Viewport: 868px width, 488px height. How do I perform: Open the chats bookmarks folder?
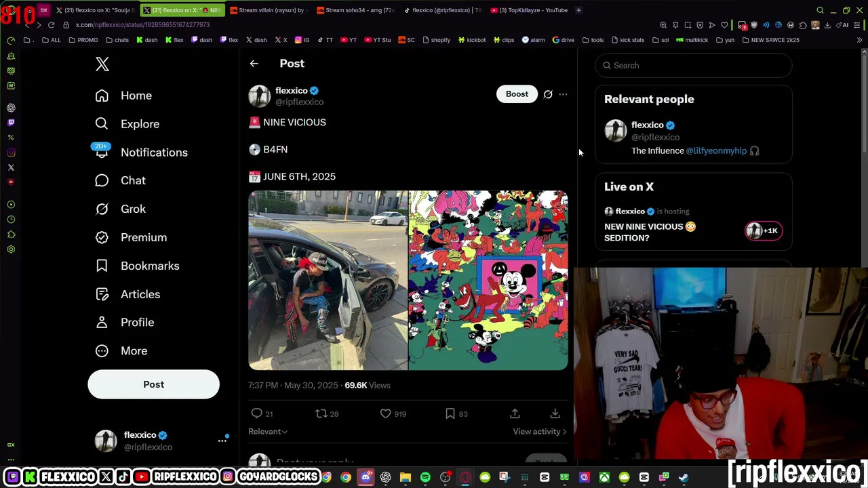coord(117,40)
